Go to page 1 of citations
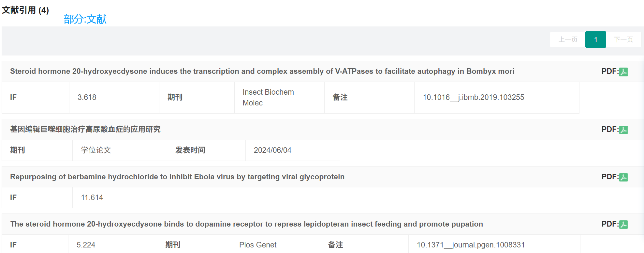644x253 pixels. 595,40
